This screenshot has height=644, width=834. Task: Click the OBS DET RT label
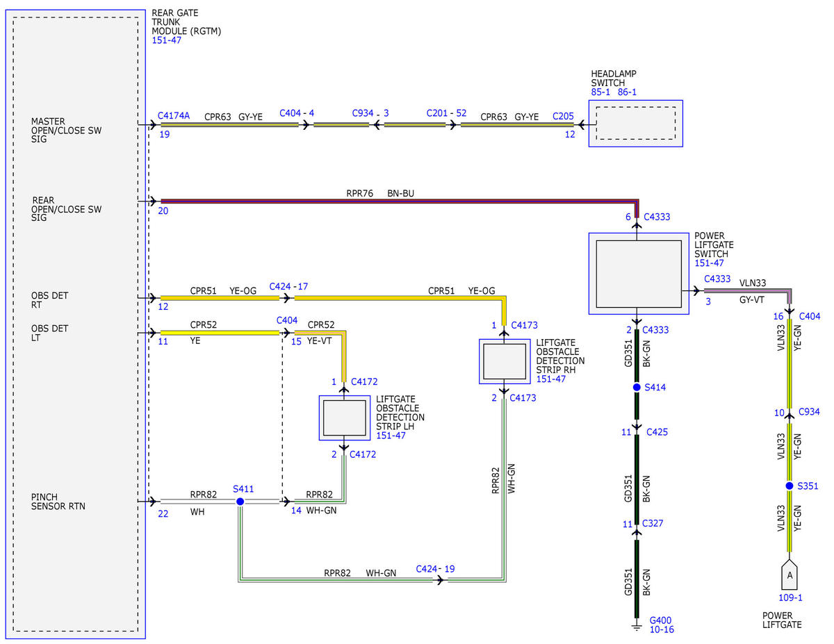coord(49,300)
